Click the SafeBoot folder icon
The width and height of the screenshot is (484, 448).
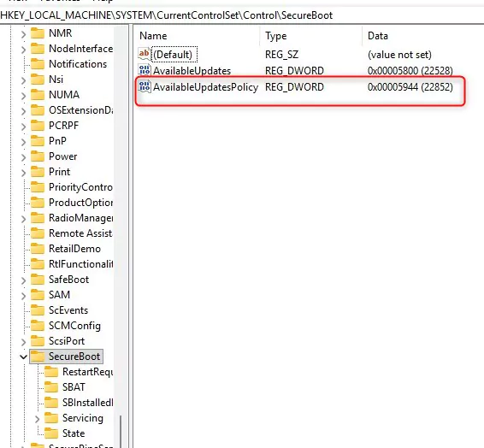click(x=38, y=280)
